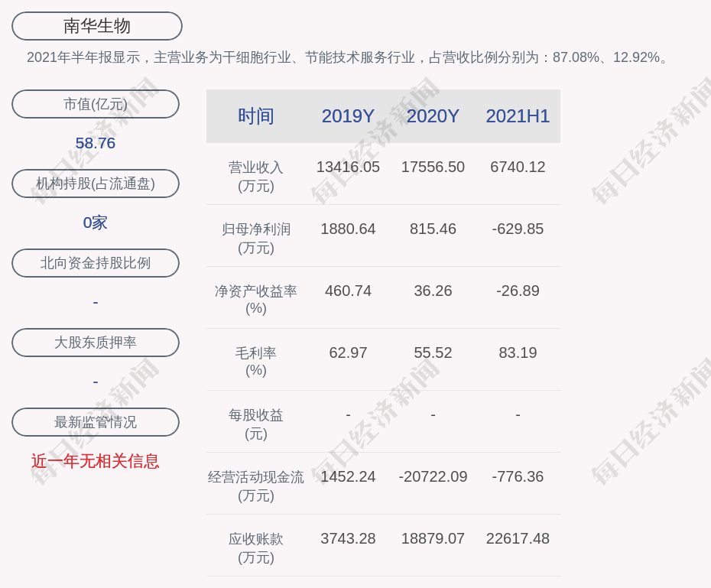The width and height of the screenshot is (711, 588).
Task: Open the 最新监管情况 pill
Action: [x=96, y=422]
